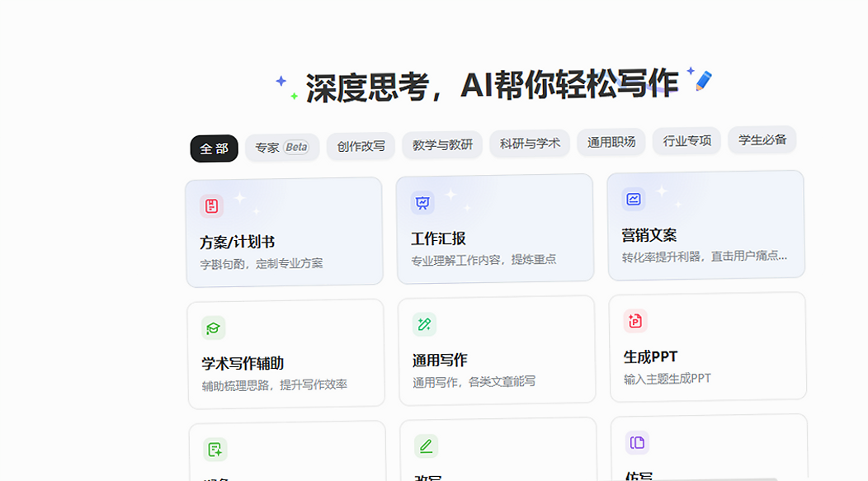
Task: Open the 学生必备 tab
Action: pyautogui.click(x=762, y=139)
